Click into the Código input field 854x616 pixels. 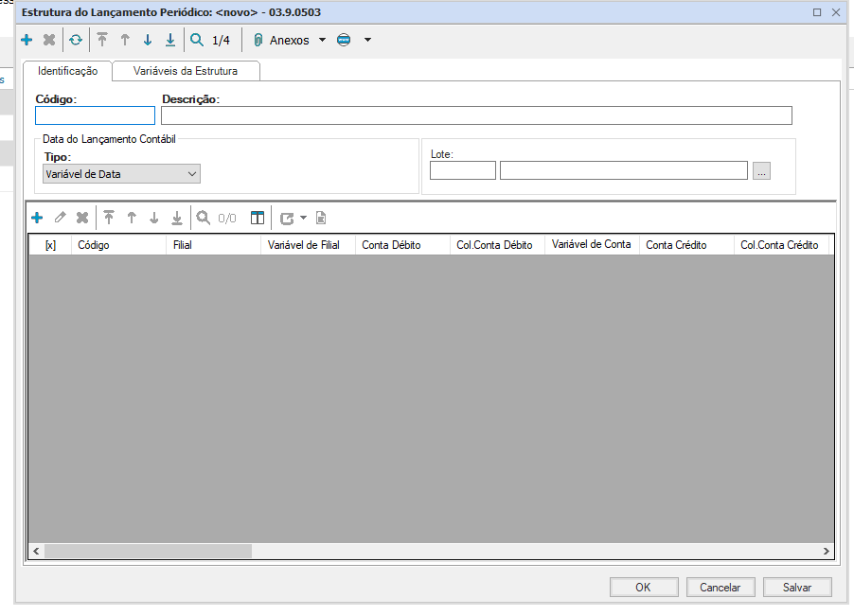(95, 116)
